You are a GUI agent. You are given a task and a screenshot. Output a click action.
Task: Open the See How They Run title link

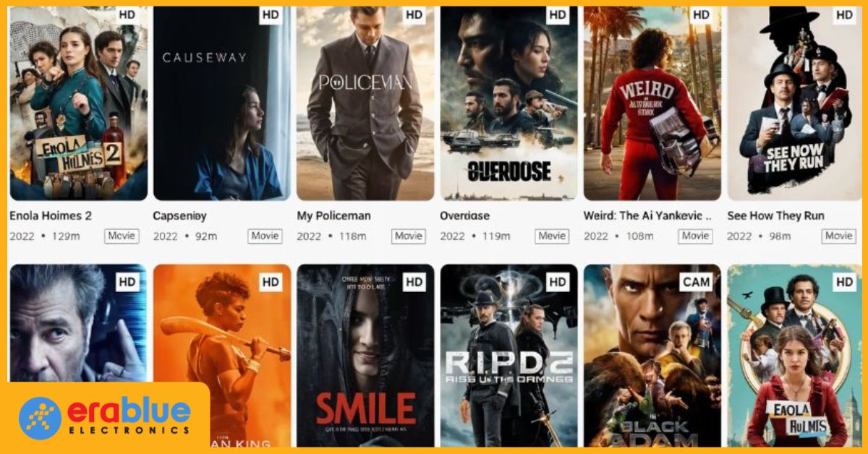pos(775,215)
